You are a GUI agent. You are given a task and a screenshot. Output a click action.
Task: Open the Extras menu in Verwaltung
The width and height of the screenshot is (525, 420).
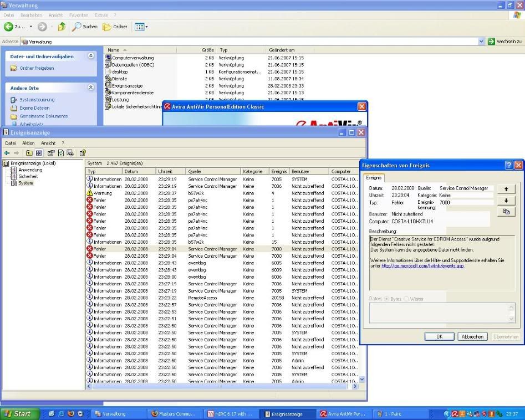(x=101, y=15)
